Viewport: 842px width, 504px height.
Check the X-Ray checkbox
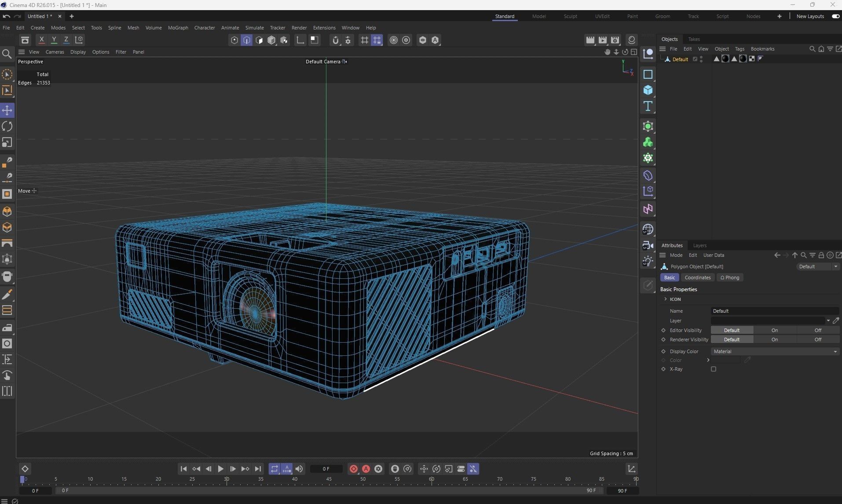(x=714, y=369)
